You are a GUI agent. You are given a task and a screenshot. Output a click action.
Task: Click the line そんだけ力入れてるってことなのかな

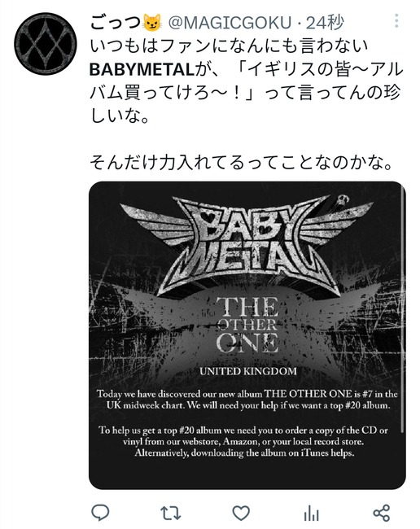[242, 163]
